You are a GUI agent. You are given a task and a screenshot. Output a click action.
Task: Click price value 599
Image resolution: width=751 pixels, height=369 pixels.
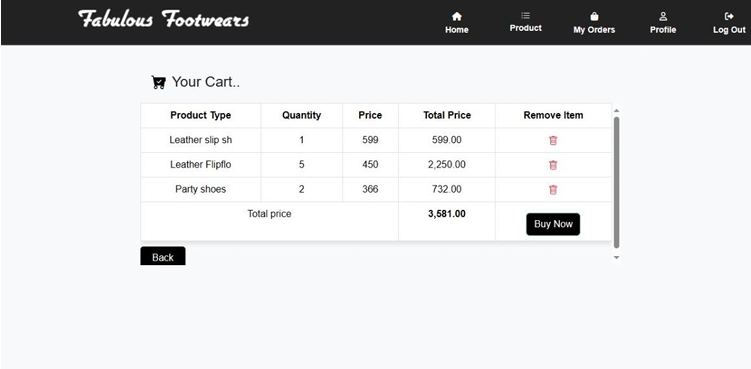coord(370,140)
